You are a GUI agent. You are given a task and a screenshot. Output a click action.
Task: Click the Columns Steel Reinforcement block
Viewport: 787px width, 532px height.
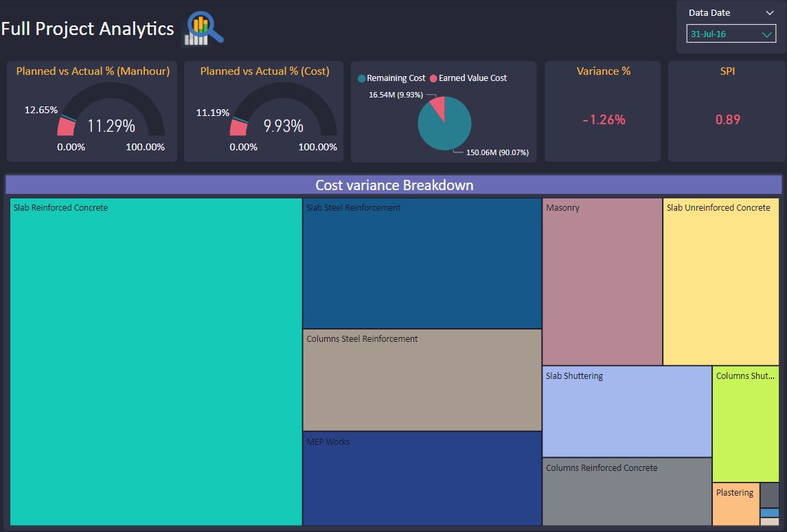pos(422,380)
